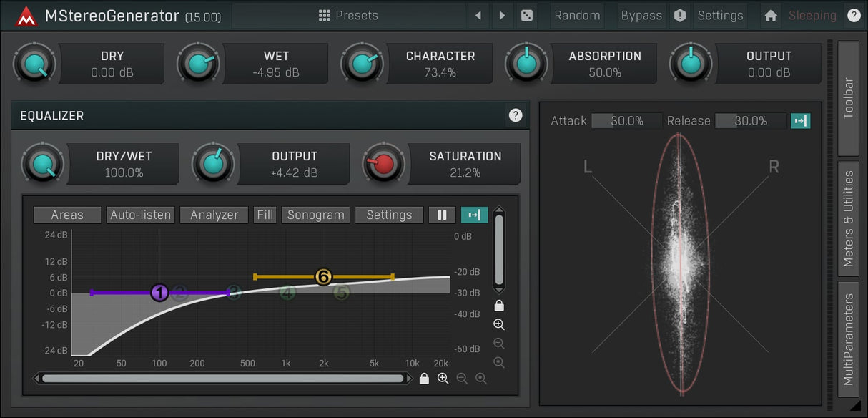The height and width of the screenshot is (418, 868).
Task: Click the dice randomize icon
Action: click(527, 16)
